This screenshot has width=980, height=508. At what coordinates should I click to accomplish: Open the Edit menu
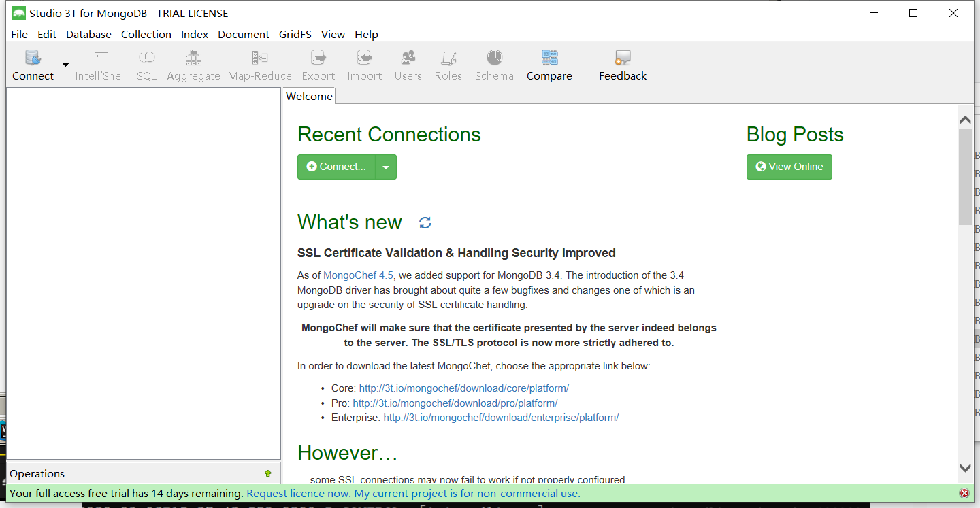(47, 34)
